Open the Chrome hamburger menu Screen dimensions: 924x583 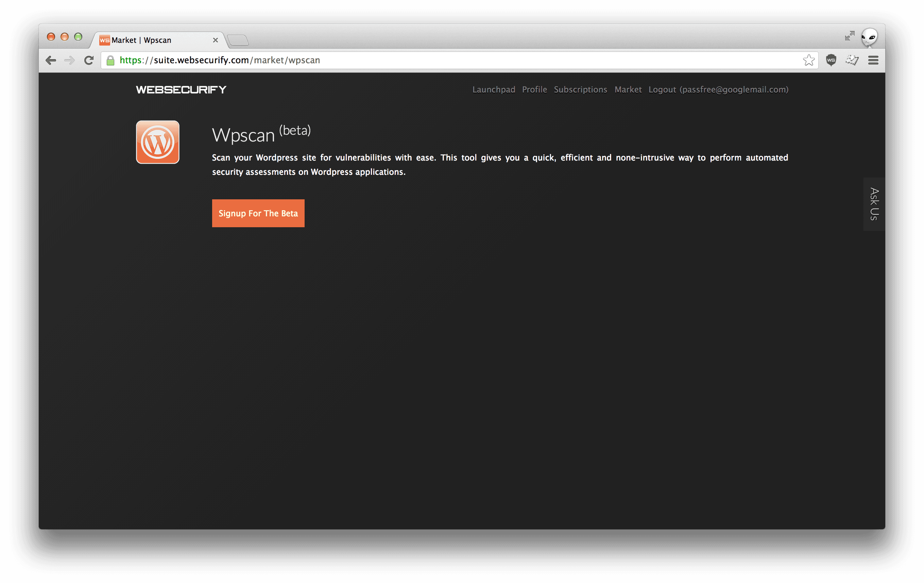point(873,60)
